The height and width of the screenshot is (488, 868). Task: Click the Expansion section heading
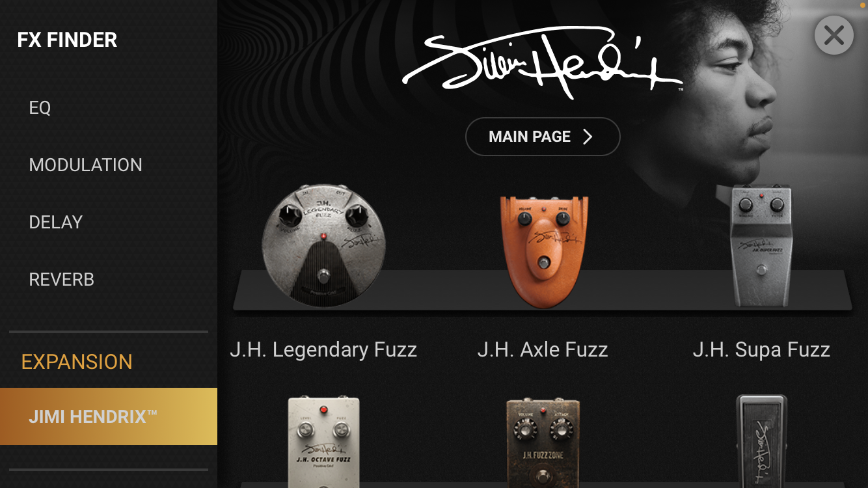click(77, 362)
